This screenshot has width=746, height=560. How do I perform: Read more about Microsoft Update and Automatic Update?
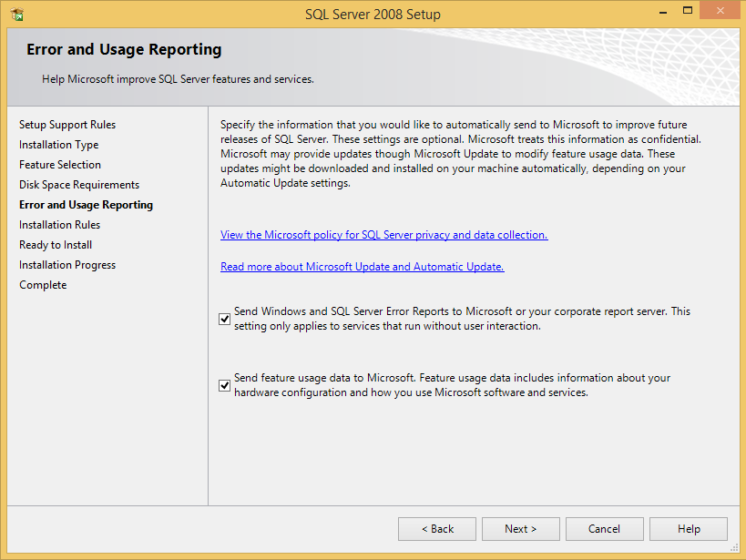(x=362, y=267)
